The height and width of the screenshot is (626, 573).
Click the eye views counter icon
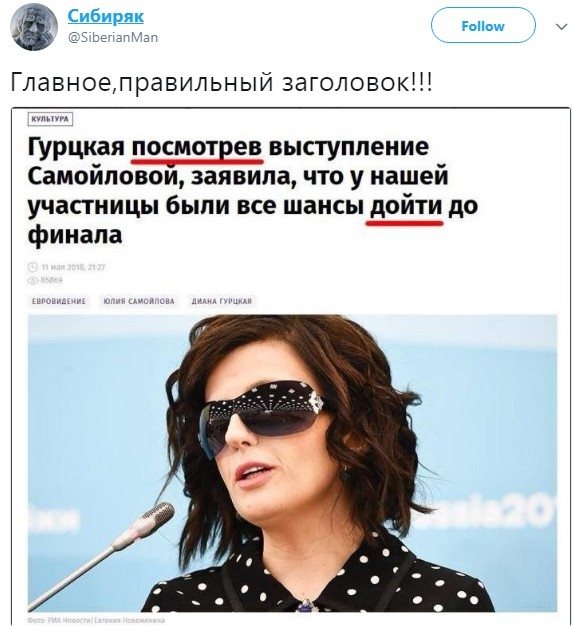click(33, 281)
